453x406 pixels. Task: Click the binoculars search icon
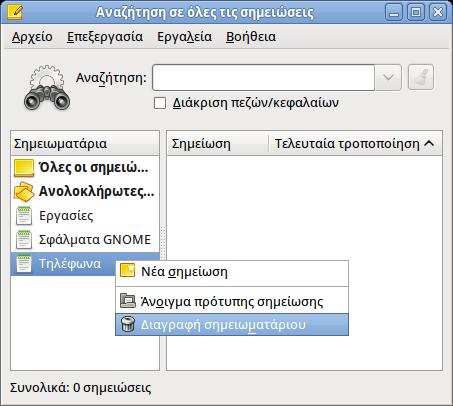click(x=47, y=88)
